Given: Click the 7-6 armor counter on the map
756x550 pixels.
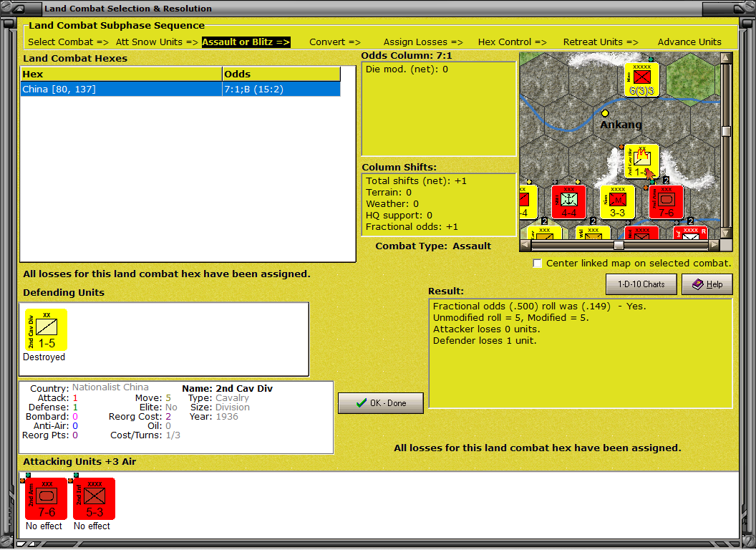Looking at the screenshot, I should tap(667, 202).
